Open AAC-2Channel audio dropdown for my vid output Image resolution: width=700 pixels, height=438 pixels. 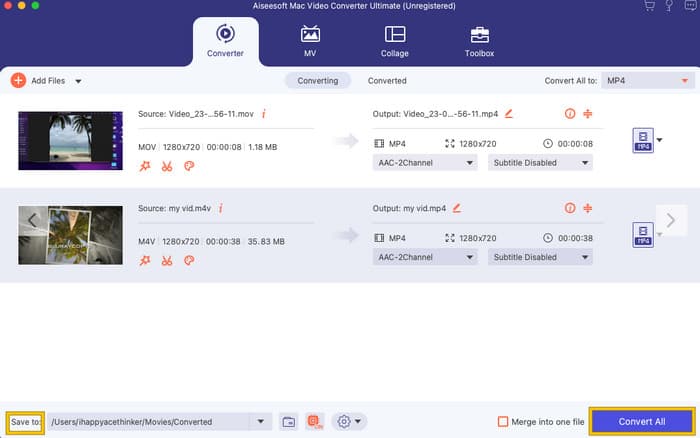[425, 257]
